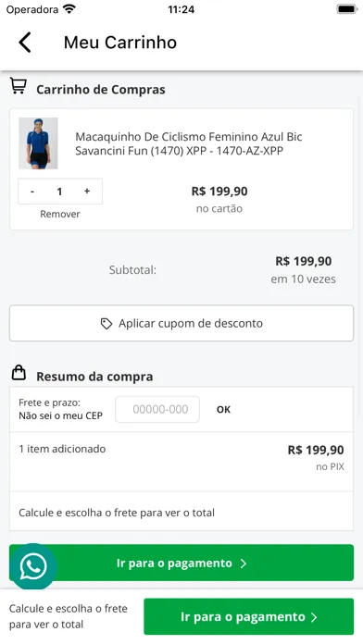
Task: Tap the coupon tag icon
Action: (x=106, y=324)
